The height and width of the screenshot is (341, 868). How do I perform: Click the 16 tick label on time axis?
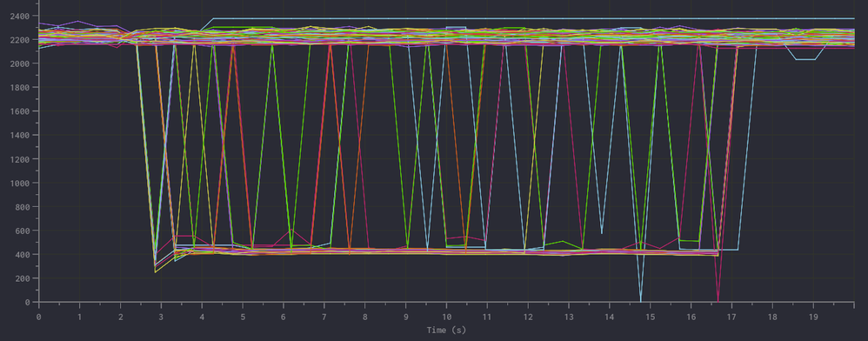[691, 318]
